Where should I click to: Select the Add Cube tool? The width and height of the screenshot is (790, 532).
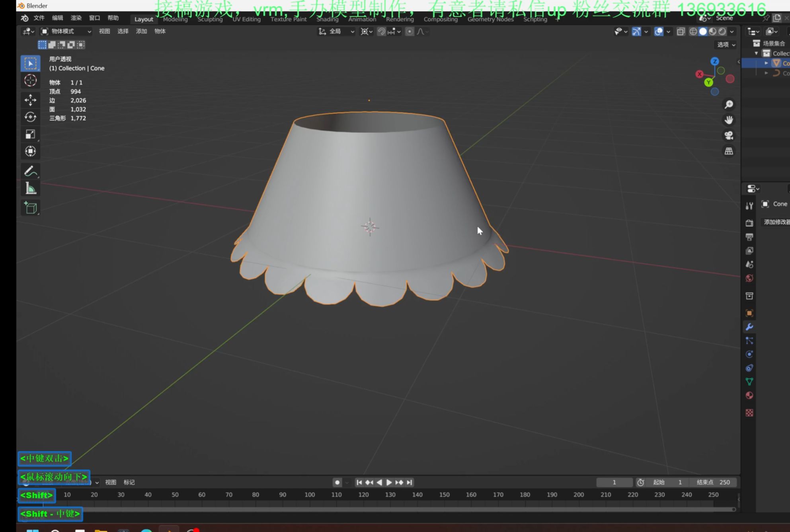(30, 208)
